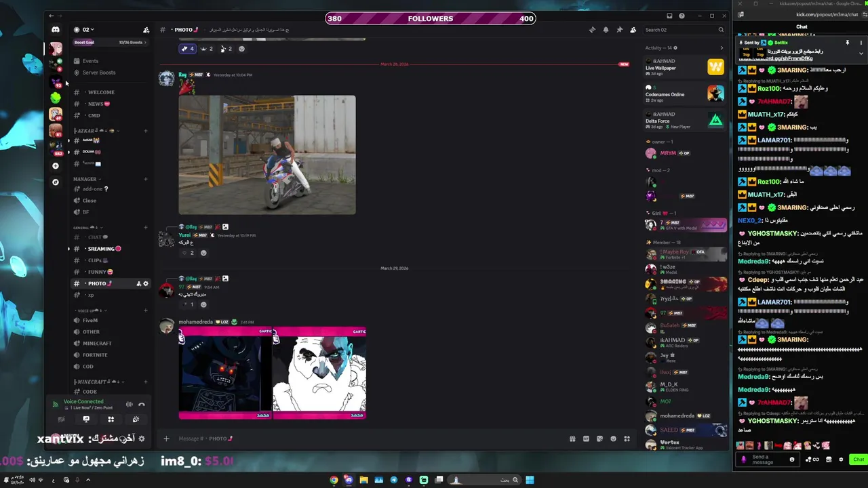
Task: Add reaction to Yurei's message
Action: (203, 253)
